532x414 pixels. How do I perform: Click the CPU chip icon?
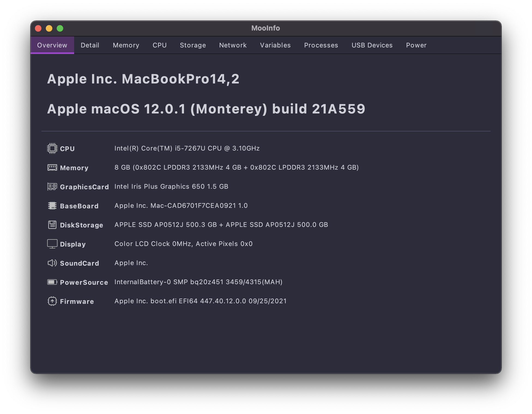coord(52,148)
